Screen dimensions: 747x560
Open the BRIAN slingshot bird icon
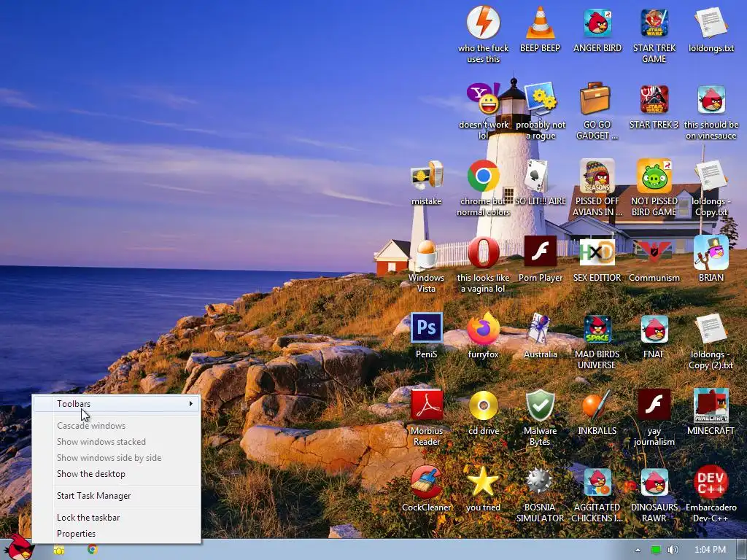711,252
